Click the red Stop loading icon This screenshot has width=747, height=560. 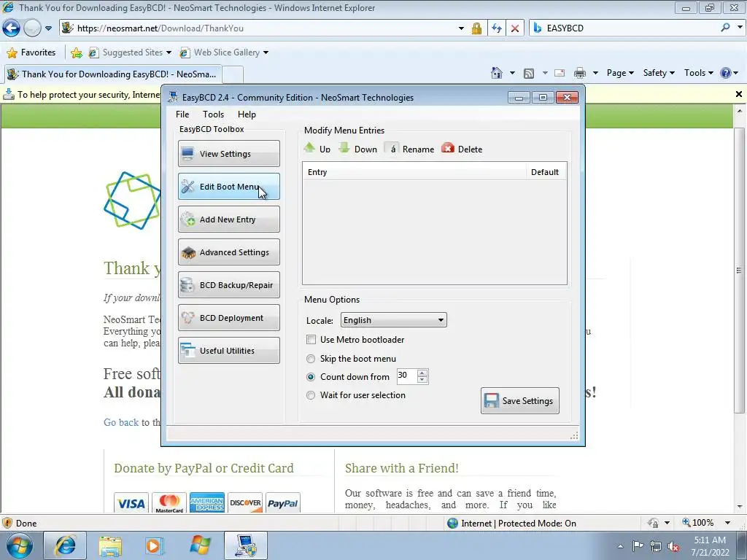(515, 28)
